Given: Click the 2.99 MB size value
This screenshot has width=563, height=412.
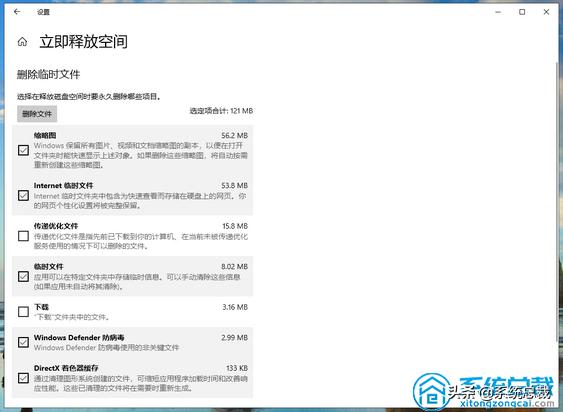Looking at the screenshot, I should [234, 338].
